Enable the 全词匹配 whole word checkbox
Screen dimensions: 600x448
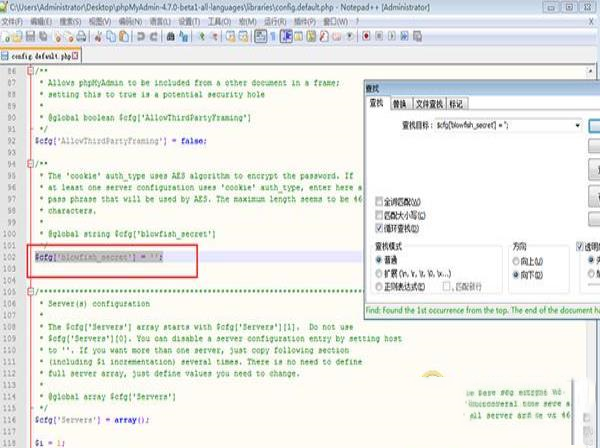pyautogui.click(x=380, y=201)
